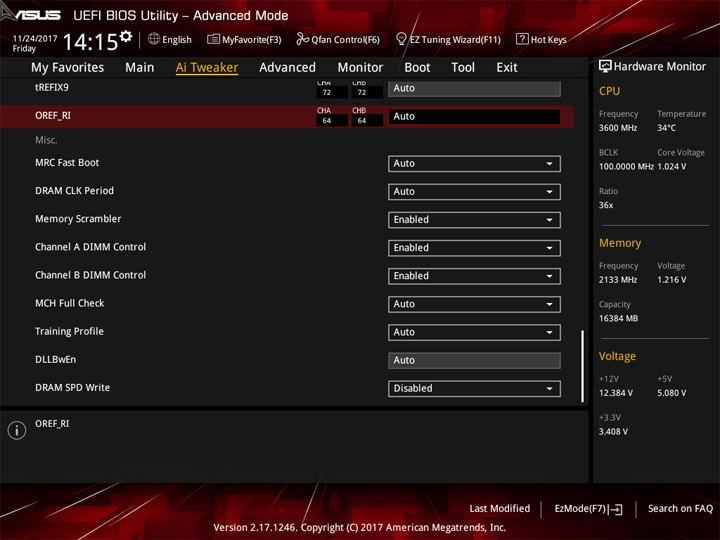Open the Advanced tab
This screenshot has width=720, height=540.
287,68
